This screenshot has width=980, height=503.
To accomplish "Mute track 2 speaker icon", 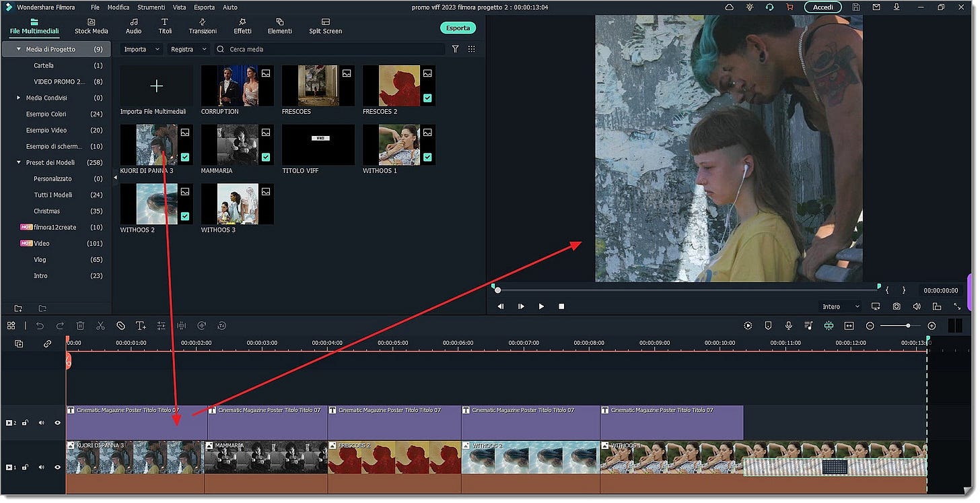I will tap(41, 423).
